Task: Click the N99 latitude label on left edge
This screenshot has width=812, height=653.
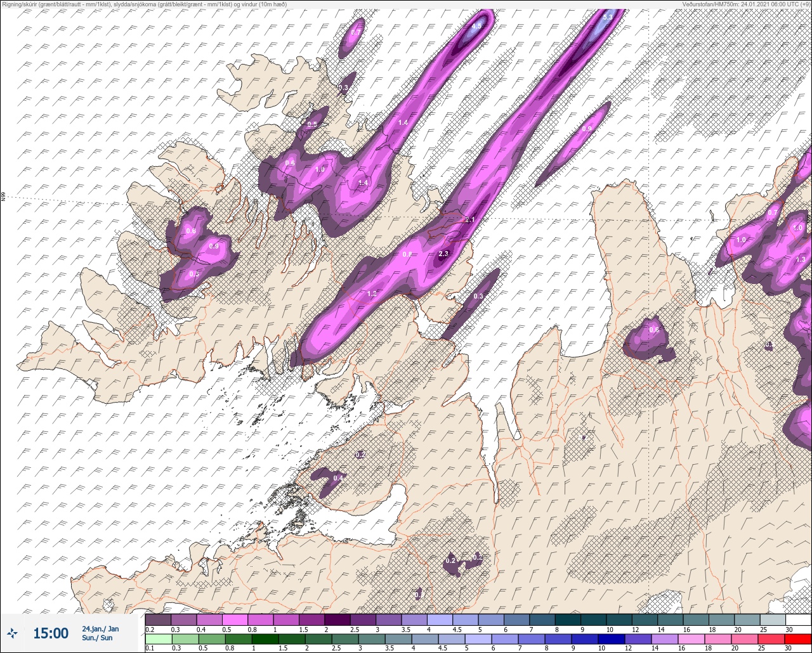Action: [3, 198]
